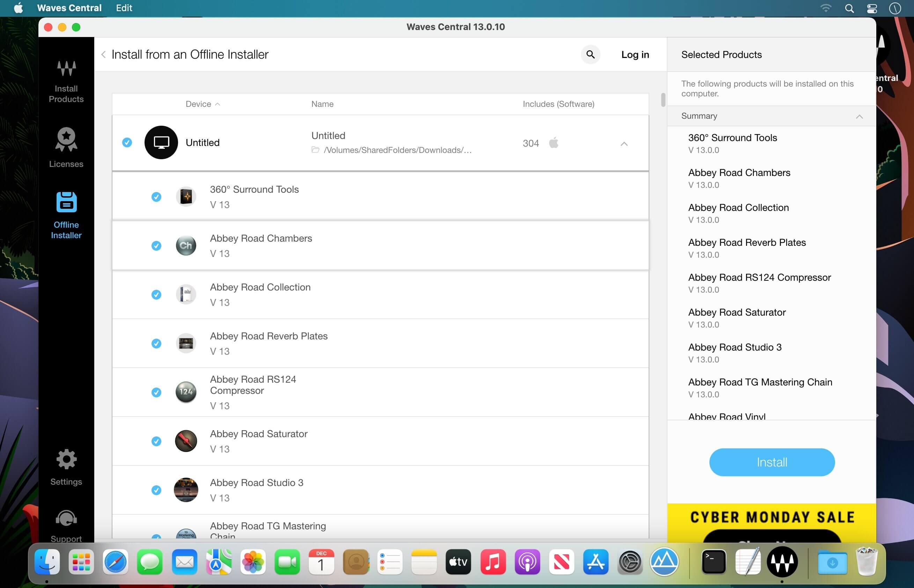
Task: Select the Offline Installer sidebar item
Action: pos(66,216)
